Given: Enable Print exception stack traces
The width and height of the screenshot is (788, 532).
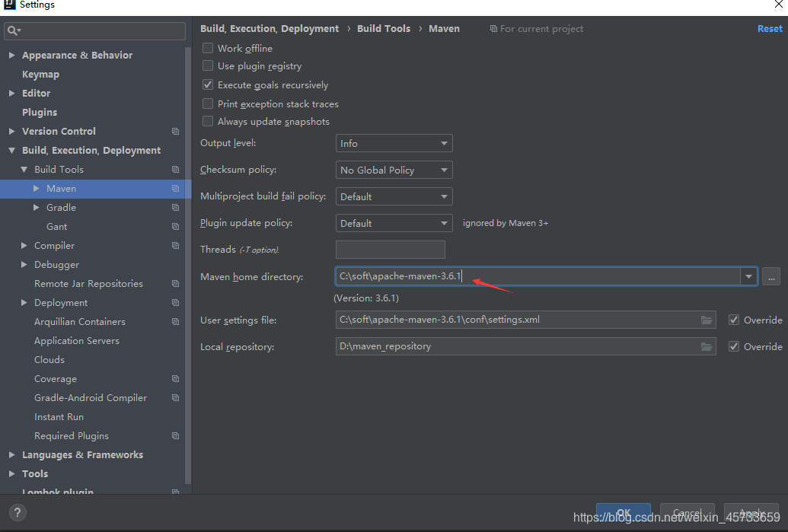Looking at the screenshot, I should (x=208, y=104).
